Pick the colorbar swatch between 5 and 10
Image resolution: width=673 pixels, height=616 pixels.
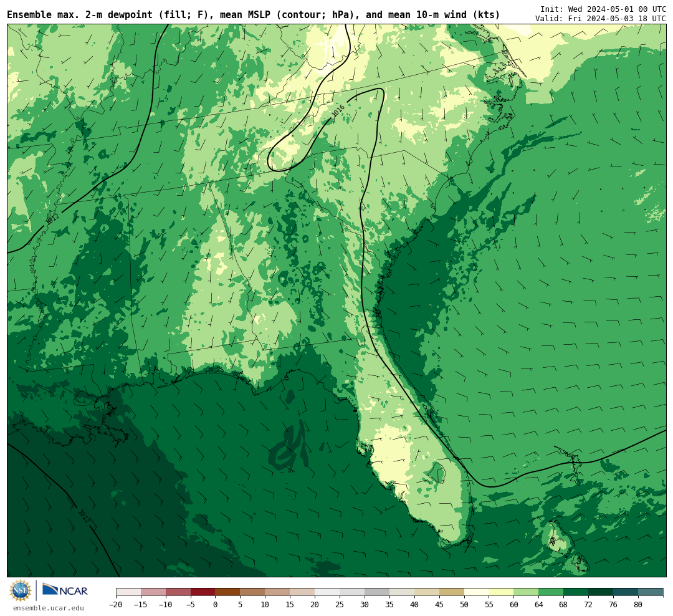point(253,592)
